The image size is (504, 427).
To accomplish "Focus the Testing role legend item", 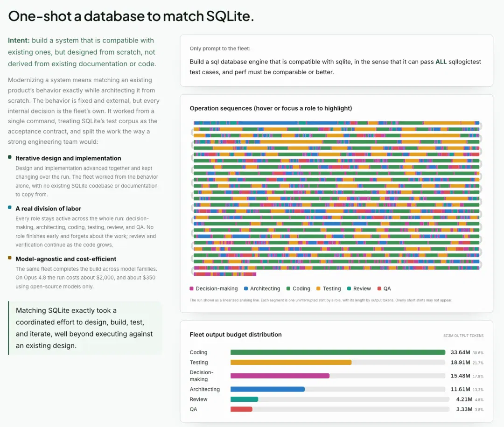I will [x=329, y=288].
